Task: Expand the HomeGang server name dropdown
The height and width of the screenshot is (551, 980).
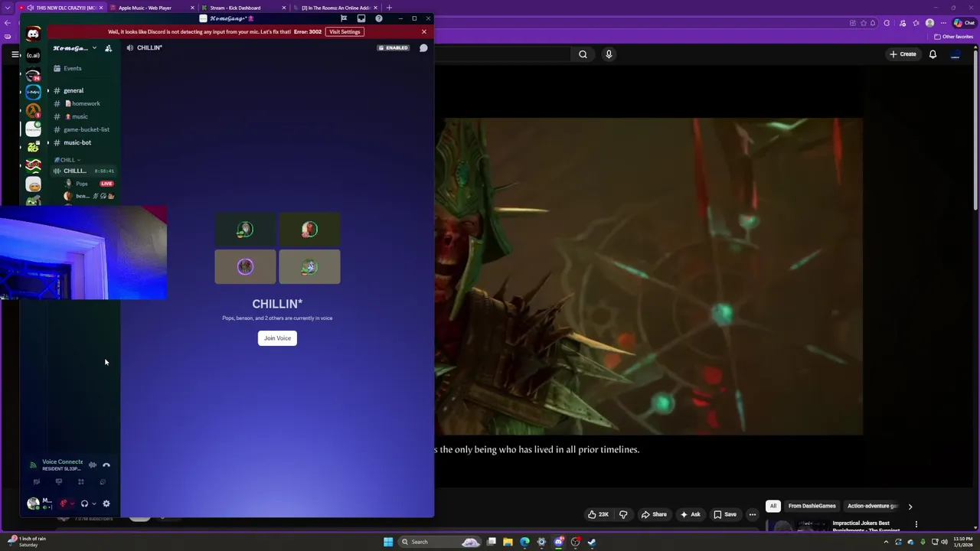Action: click(x=94, y=48)
